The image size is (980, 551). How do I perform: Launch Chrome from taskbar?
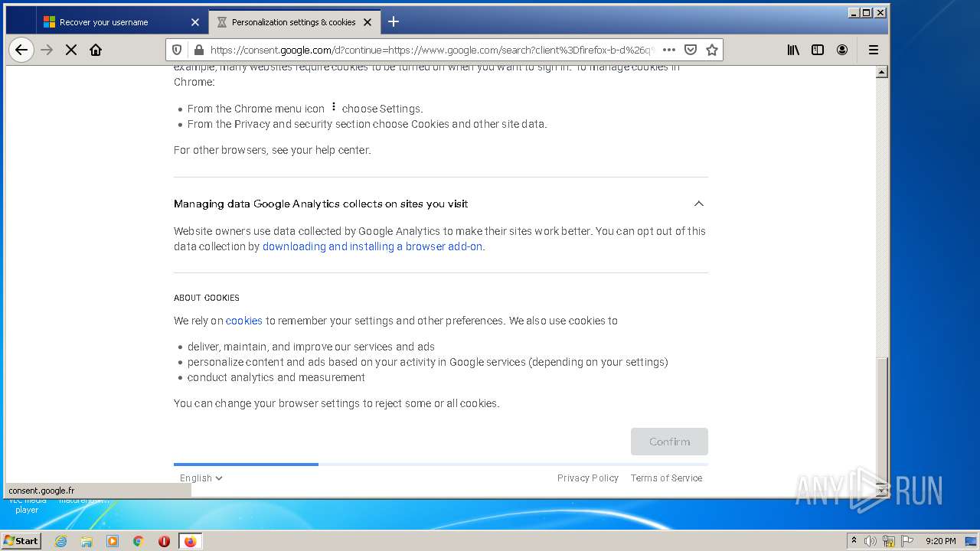click(139, 541)
